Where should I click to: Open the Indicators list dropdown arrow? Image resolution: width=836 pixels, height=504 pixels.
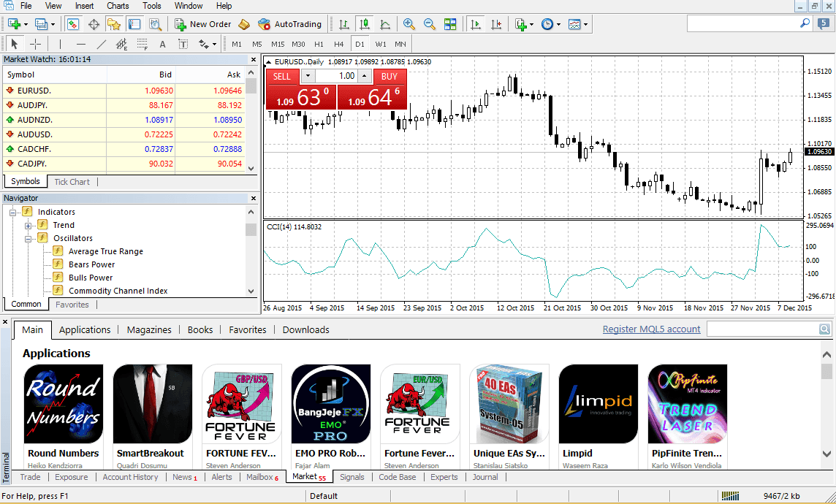pyautogui.click(x=531, y=25)
